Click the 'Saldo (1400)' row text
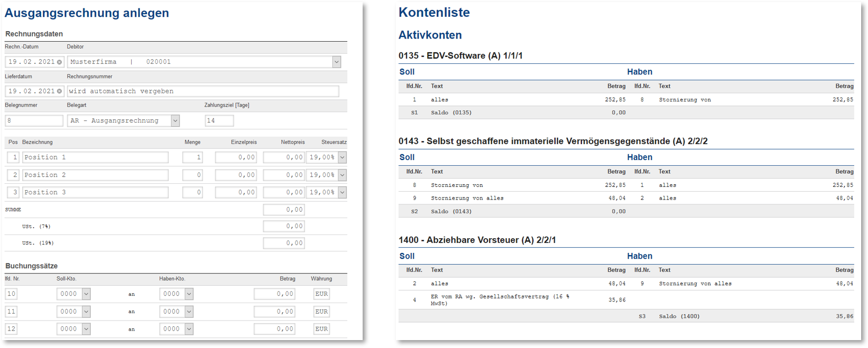Screen dimensions: 868x348 [x=679, y=316]
